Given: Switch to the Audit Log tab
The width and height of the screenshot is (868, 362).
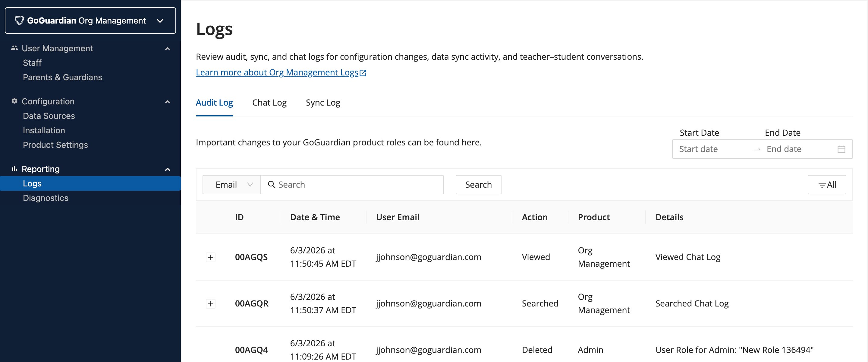Looking at the screenshot, I should point(214,103).
